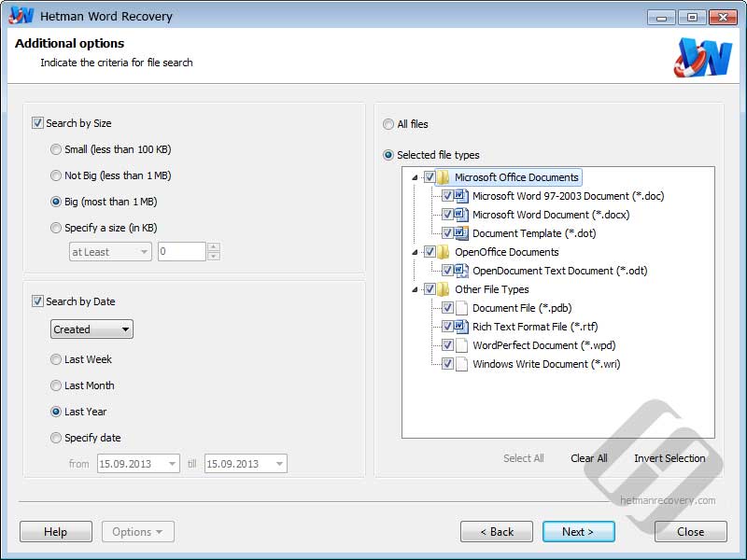Increase the size value with the up spinner
The image size is (747, 560).
[214, 246]
